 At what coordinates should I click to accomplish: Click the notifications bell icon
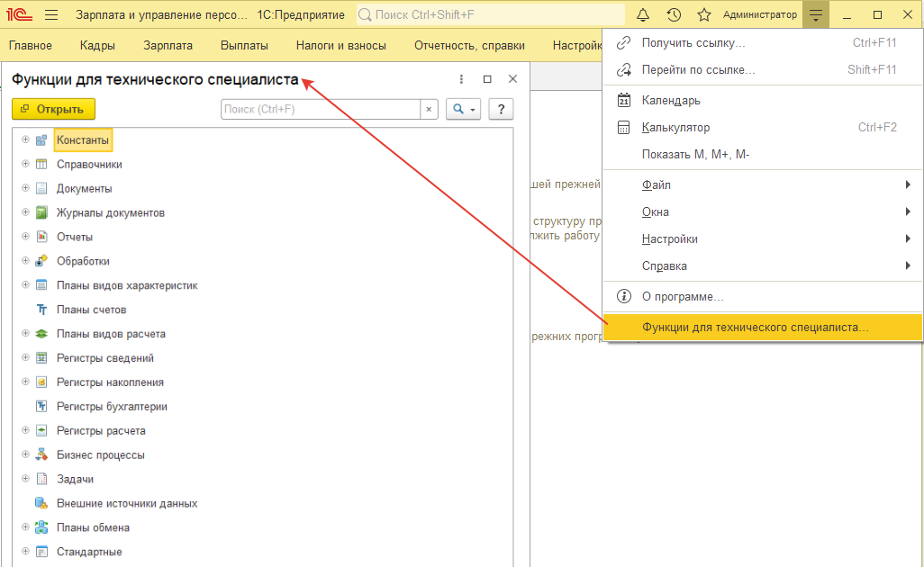pos(643,15)
